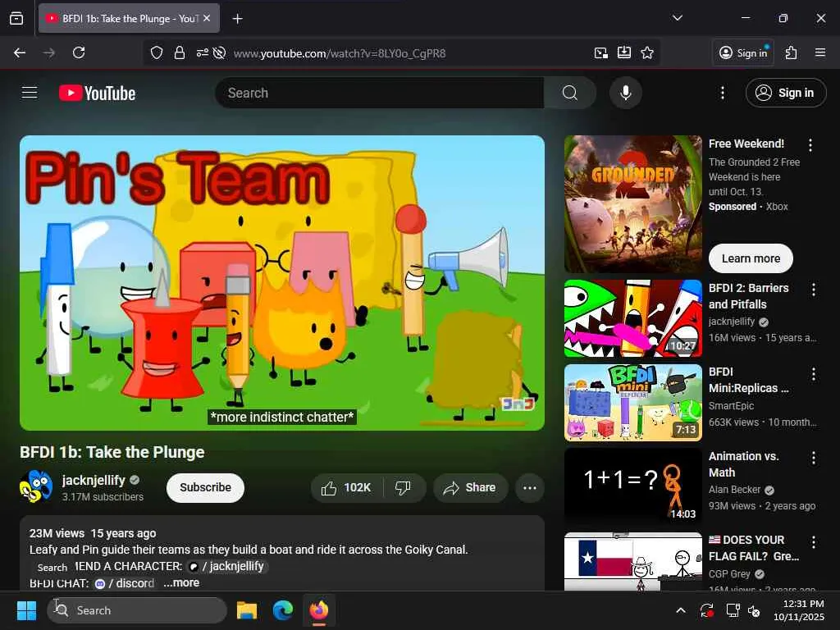Image resolution: width=840 pixels, height=630 pixels.
Task: Click Learn more on Grounded ad
Action: pyautogui.click(x=751, y=258)
